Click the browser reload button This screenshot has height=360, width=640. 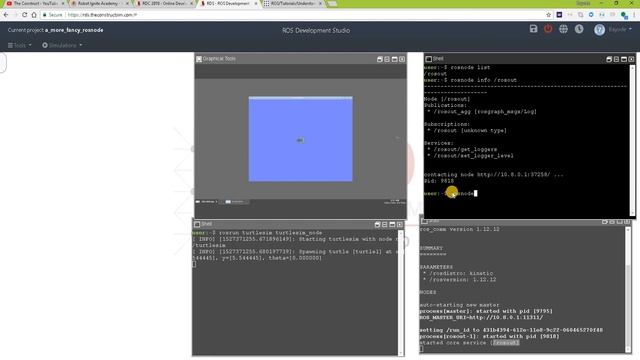pyautogui.click(x=24, y=15)
